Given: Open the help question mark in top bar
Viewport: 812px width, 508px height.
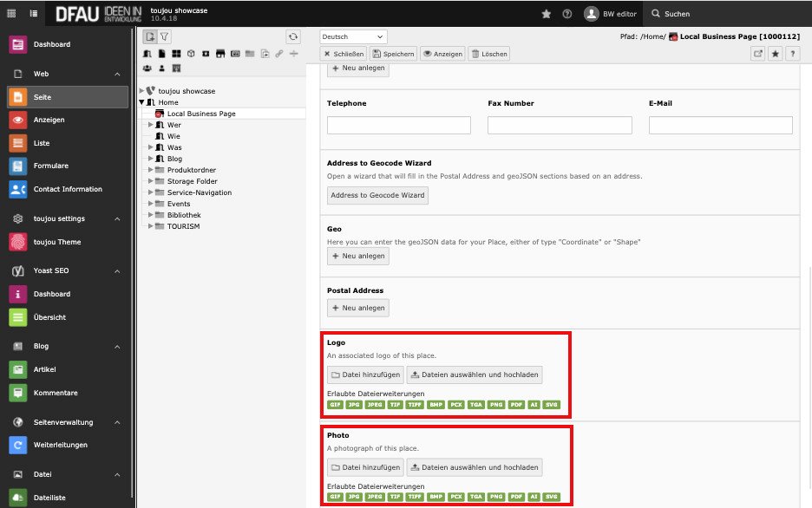Looking at the screenshot, I should (567, 14).
